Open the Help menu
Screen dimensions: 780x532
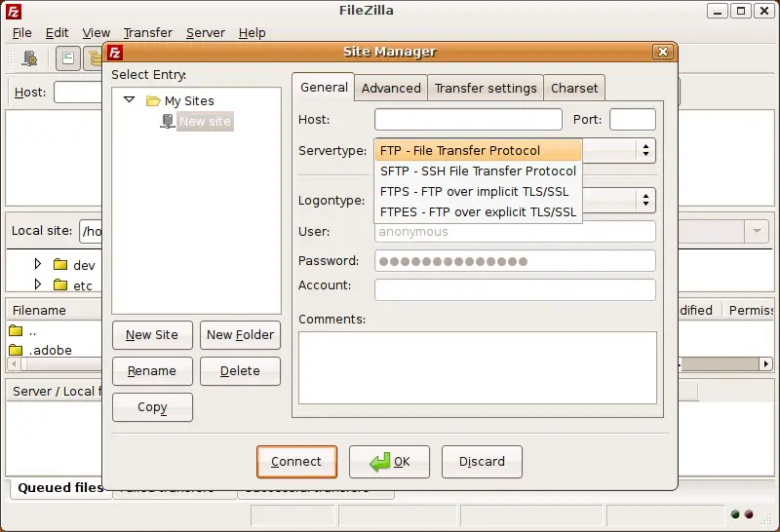[252, 33]
